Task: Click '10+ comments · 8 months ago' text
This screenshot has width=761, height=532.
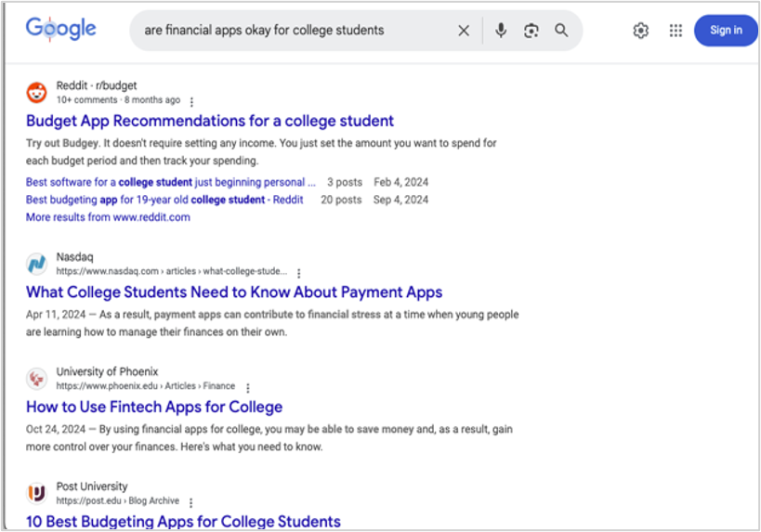Action: coord(118,100)
